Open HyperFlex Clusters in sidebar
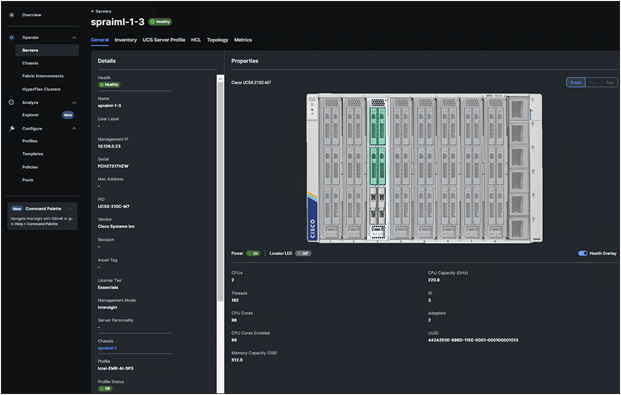The width and height of the screenshot is (621, 395). pyautogui.click(x=41, y=89)
